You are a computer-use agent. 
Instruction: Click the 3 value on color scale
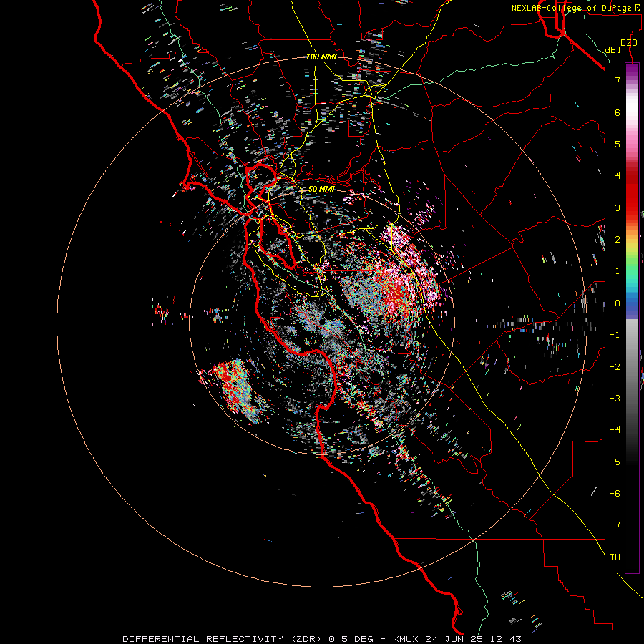click(618, 208)
